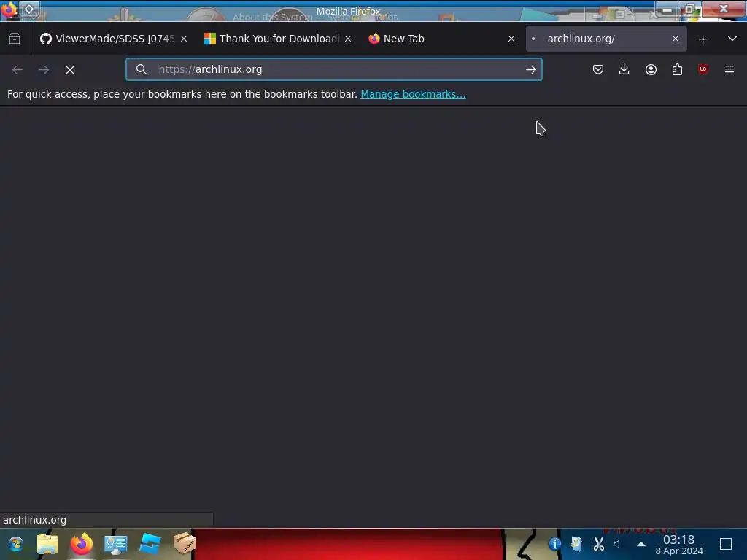Click Firefox window menu icon in titlebar
Screen dimensions: 747x560
(x=9, y=9)
